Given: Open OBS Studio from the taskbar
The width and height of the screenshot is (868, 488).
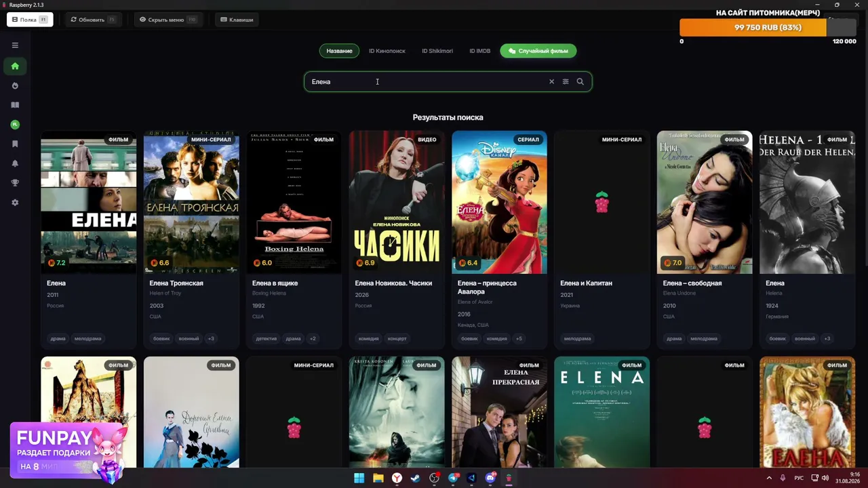Looking at the screenshot, I should [434, 478].
